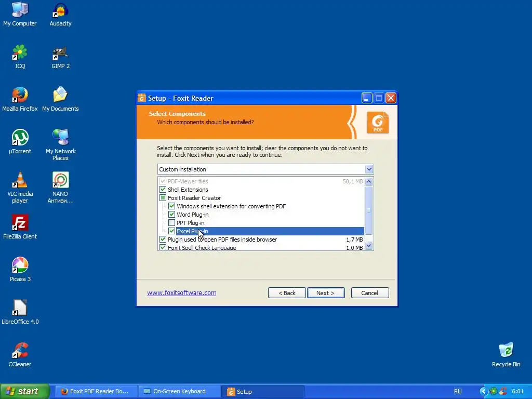532x399 pixels.
Task: Uncheck the Word Plug-in component
Action: click(x=171, y=215)
